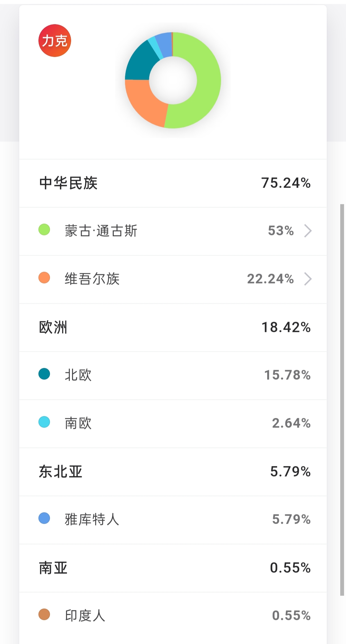Select the 东北亚 category header
The image size is (346, 644).
pos(61,472)
